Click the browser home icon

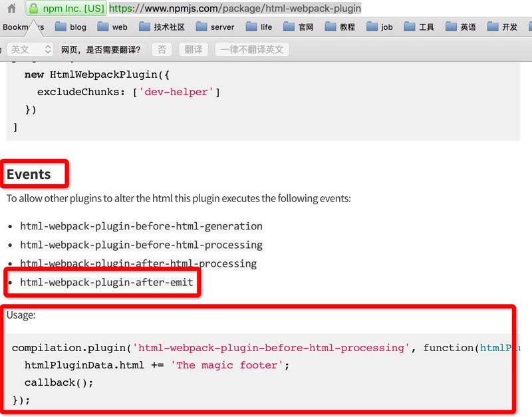tap(11, 9)
